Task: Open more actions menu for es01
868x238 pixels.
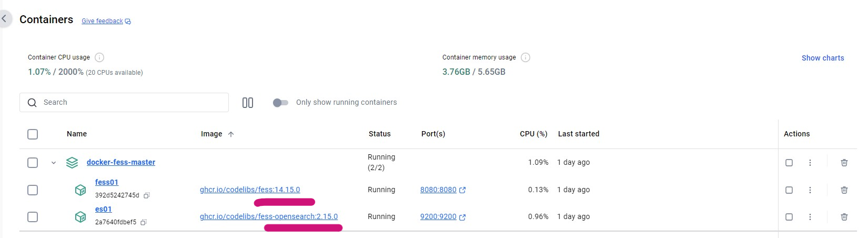Action: (810, 217)
